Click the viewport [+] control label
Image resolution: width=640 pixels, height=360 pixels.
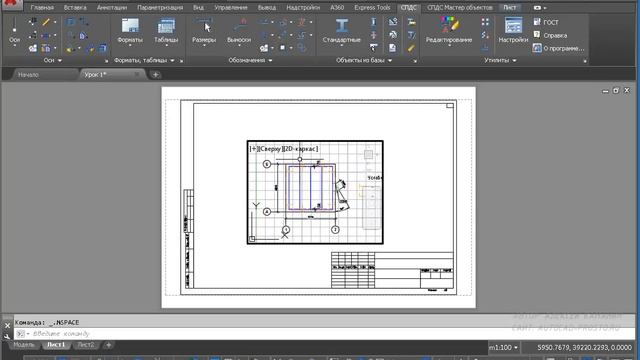[x=254, y=149]
